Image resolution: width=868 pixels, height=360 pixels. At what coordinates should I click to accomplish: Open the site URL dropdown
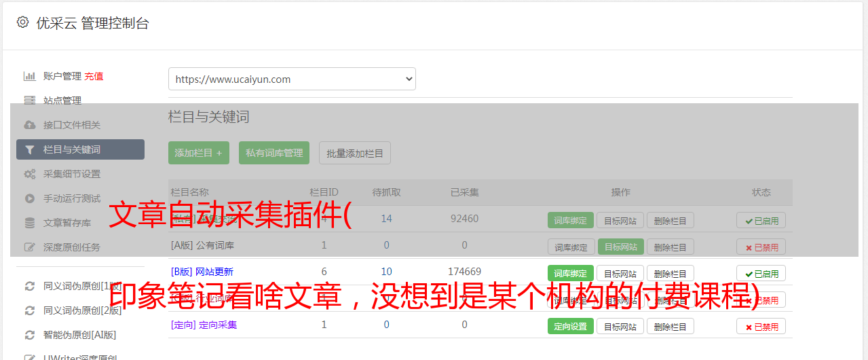click(292, 79)
